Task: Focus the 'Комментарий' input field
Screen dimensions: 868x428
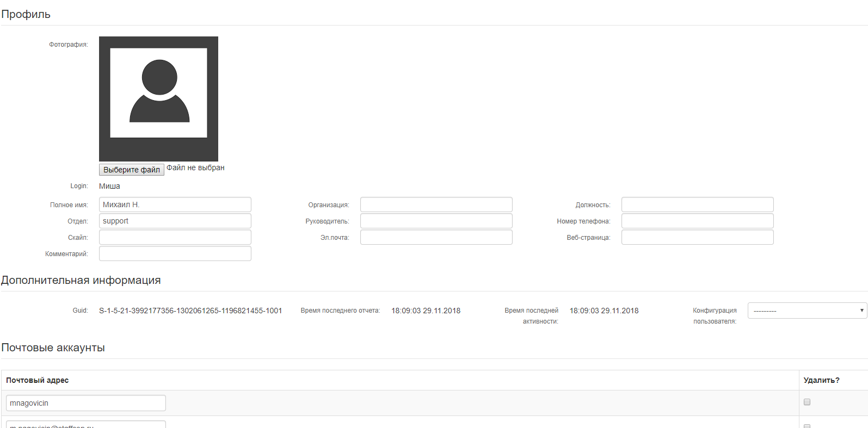Action: coord(175,253)
